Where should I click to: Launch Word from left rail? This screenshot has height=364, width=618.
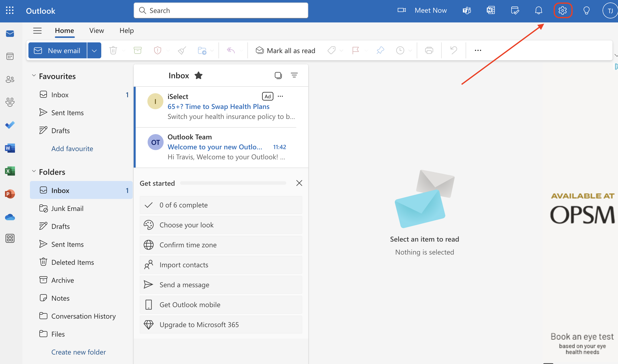pyautogui.click(x=10, y=148)
